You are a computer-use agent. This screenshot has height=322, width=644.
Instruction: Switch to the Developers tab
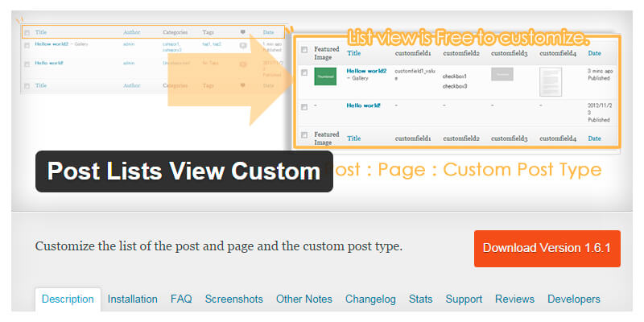574,299
